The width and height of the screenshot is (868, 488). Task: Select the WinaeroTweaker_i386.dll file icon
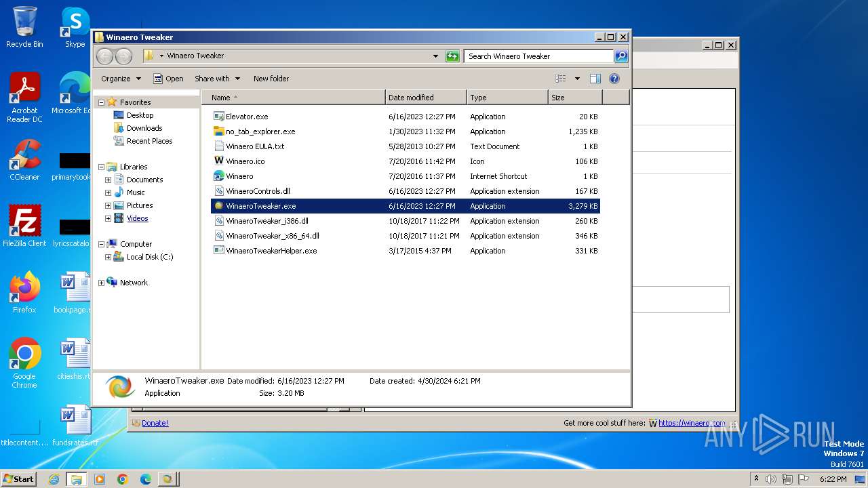tap(219, 221)
